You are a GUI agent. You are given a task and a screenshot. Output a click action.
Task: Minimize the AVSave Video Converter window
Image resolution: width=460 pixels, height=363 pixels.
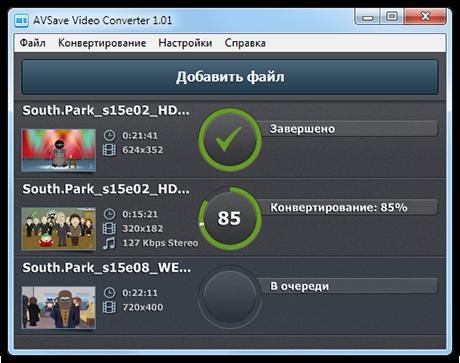click(368, 17)
